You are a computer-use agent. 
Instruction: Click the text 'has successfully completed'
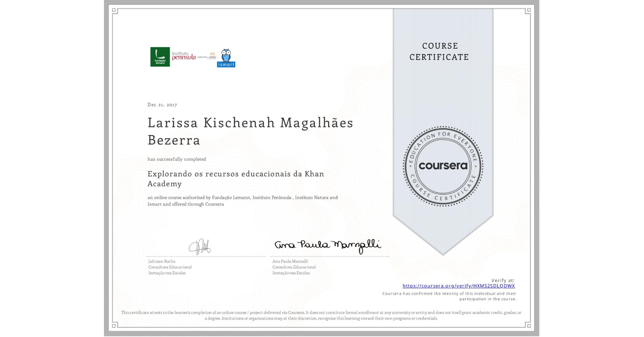[x=177, y=159]
